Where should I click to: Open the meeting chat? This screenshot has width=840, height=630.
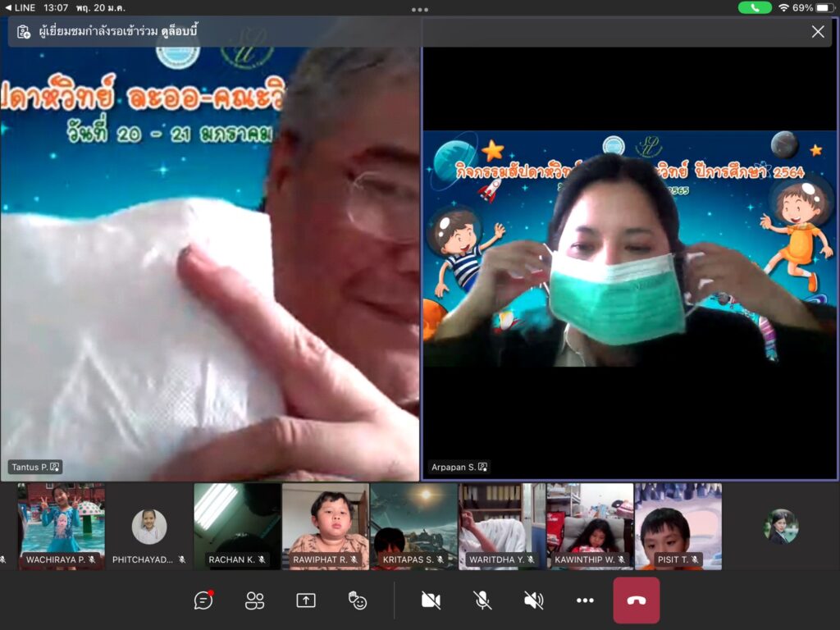(203, 600)
